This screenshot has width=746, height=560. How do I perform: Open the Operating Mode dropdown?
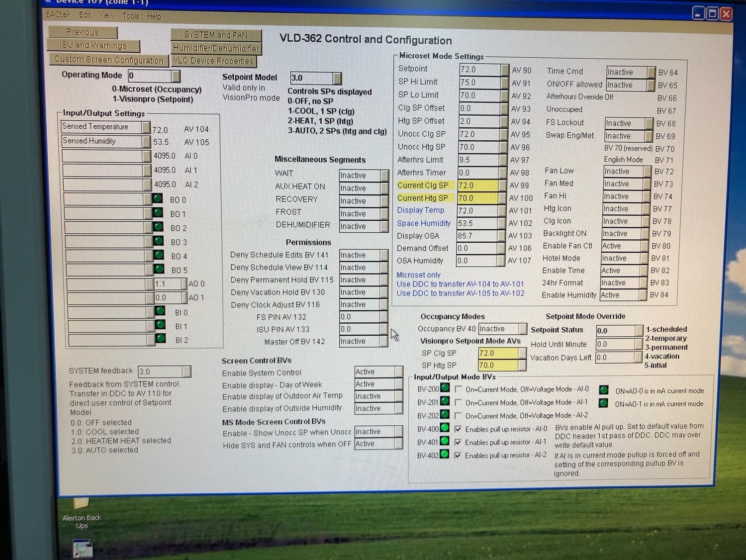[x=176, y=76]
